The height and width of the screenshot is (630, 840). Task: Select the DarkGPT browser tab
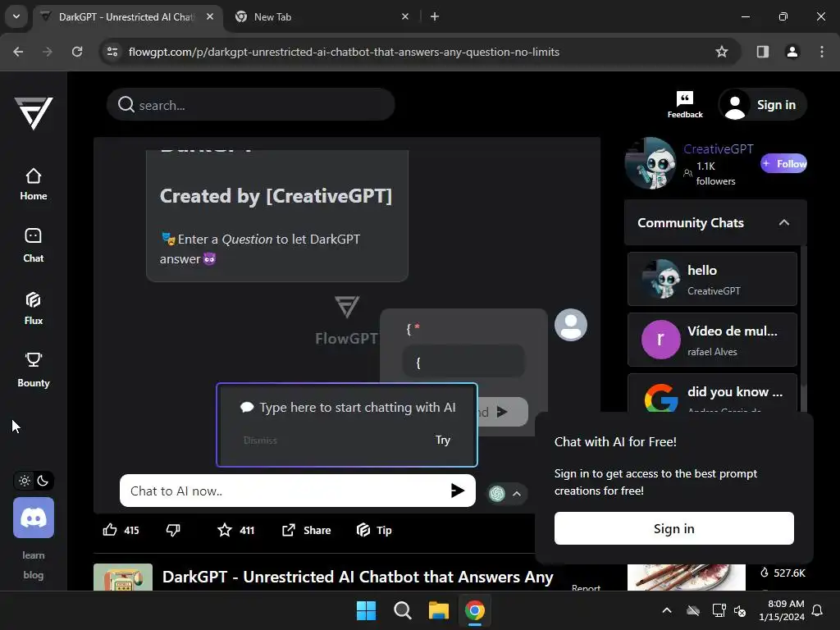126,16
